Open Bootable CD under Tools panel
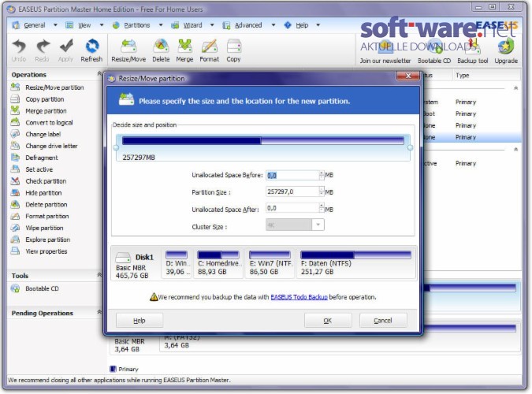 click(x=35, y=288)
